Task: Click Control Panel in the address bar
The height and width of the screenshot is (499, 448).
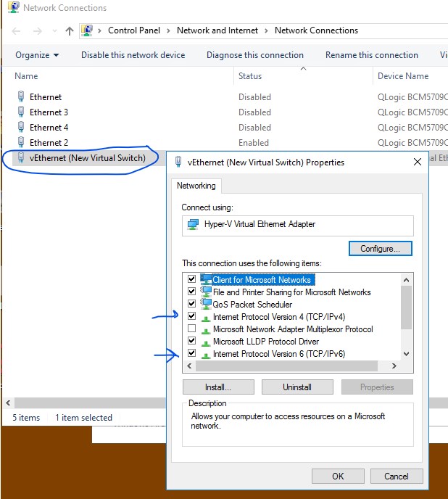Action: pyautogui.click(x=134, y=30)
